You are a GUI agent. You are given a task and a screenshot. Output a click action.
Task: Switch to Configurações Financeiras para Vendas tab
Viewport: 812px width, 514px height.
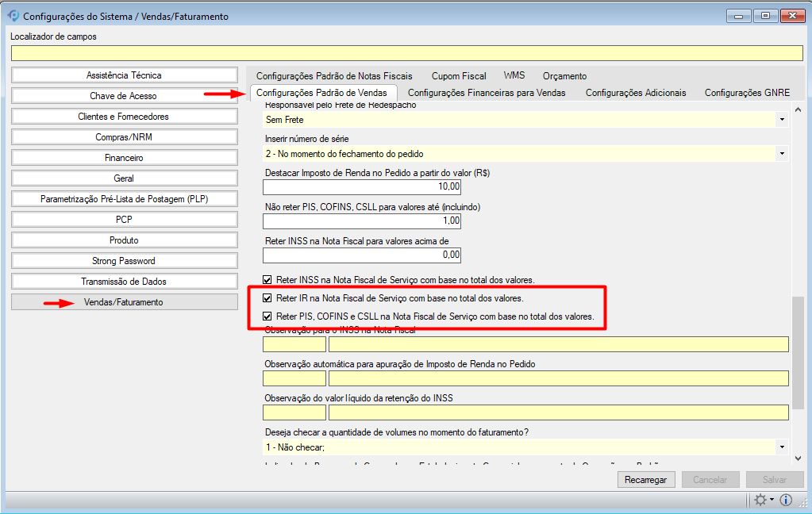[x=487, y=93]
